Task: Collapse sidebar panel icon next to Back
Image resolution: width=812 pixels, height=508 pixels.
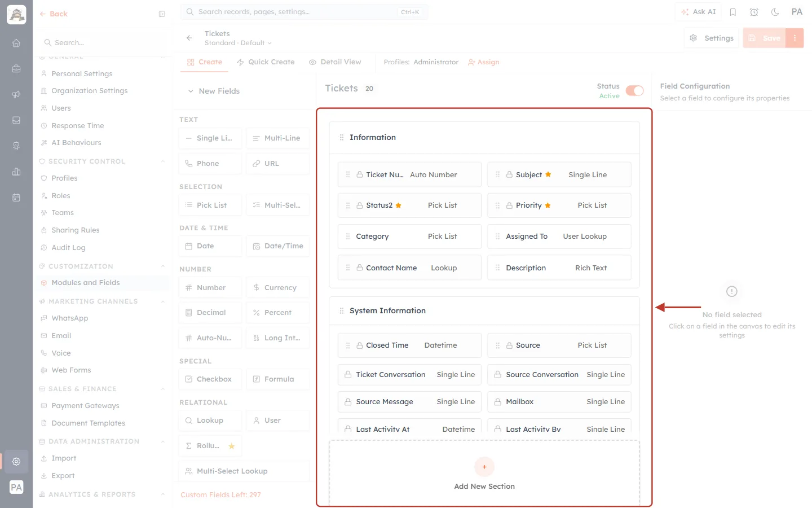Action: point(162,14)
